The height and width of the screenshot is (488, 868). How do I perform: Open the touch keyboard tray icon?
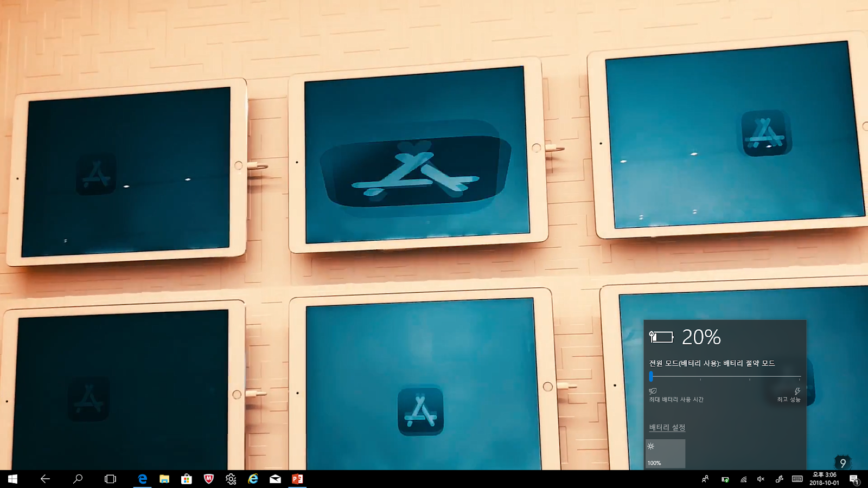tap(797, 479)
